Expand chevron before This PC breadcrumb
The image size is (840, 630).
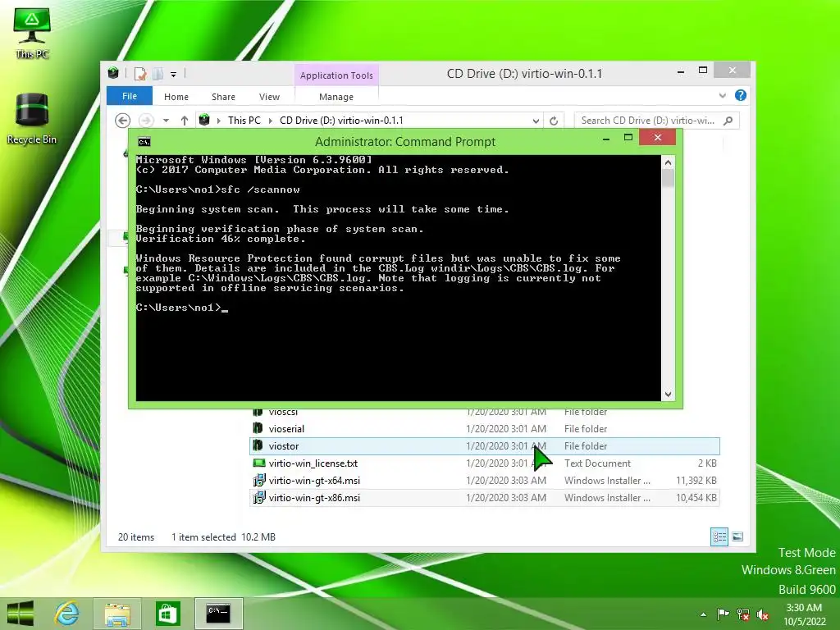click(218, 121)
